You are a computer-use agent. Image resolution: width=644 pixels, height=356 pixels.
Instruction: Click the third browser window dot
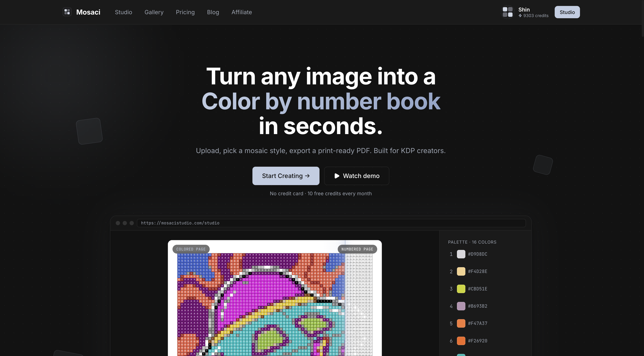click(132, 223)
